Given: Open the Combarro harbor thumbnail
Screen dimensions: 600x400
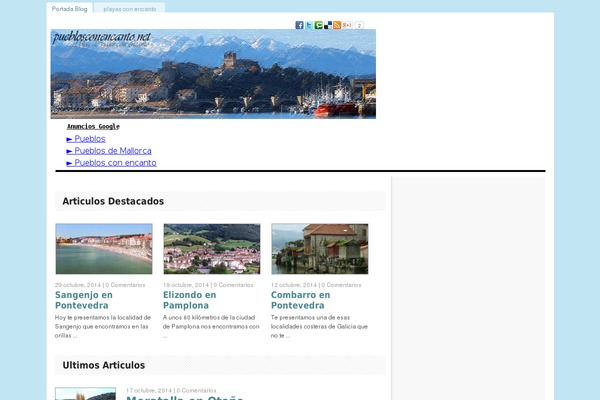Looking at the screenshot, I should 320,249.
